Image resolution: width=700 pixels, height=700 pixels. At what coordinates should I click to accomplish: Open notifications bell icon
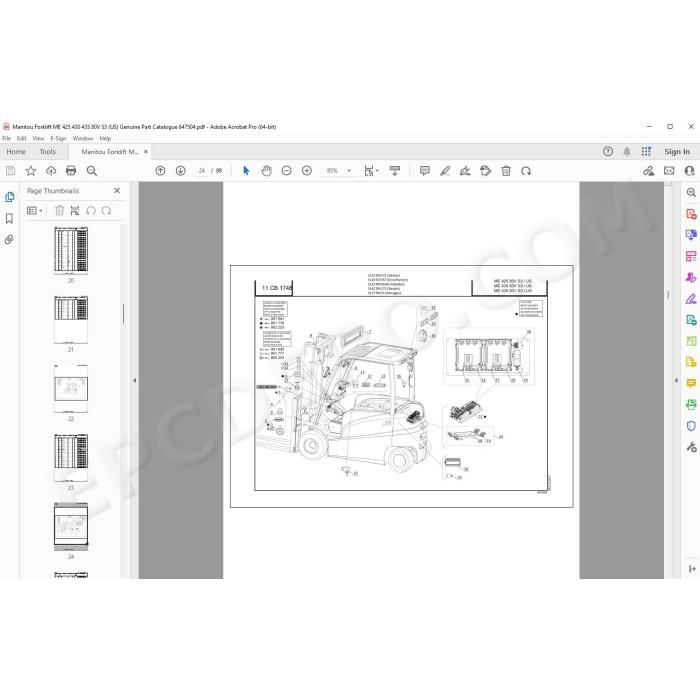(x=627, y=151)
